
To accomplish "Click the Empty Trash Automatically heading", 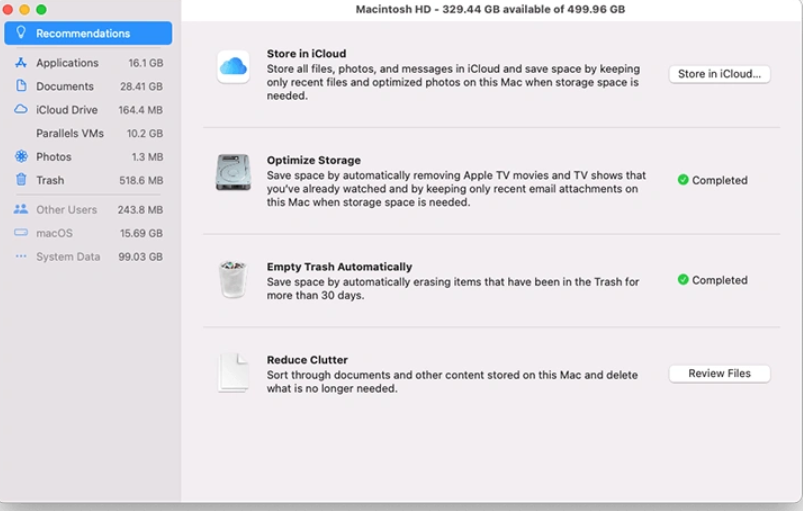I will 339,267.
